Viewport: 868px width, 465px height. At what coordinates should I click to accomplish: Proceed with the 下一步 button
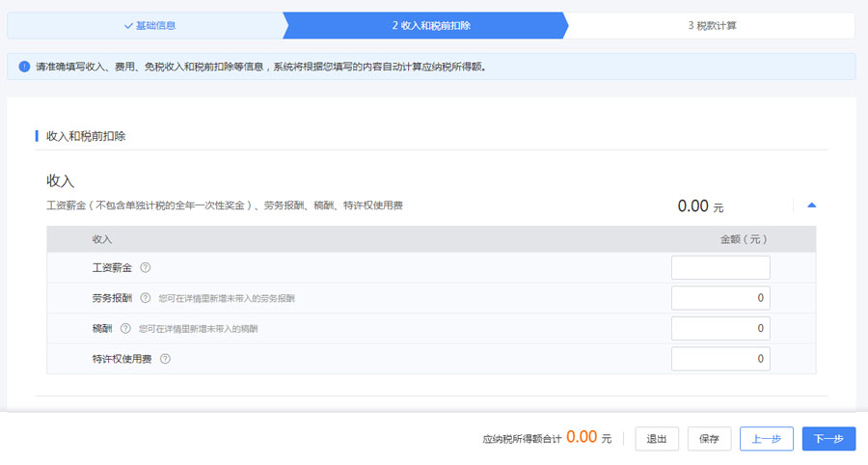tap(827, 439)
